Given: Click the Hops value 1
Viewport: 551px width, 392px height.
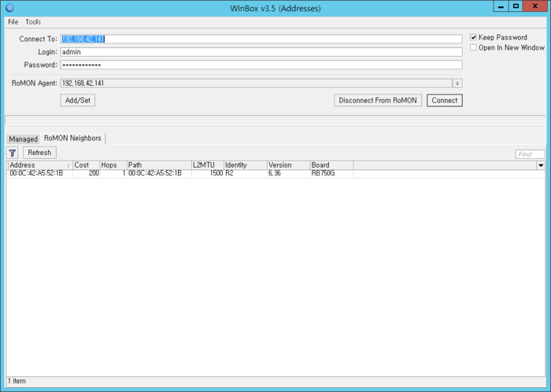Looking at the screenshot, I should point(124,173).
